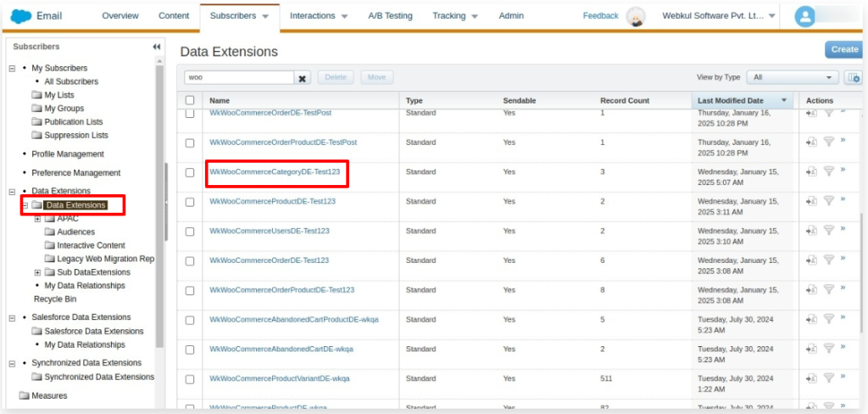Expand the APAC folder tree node
This screenshot has height=414, width=868.
37,219
